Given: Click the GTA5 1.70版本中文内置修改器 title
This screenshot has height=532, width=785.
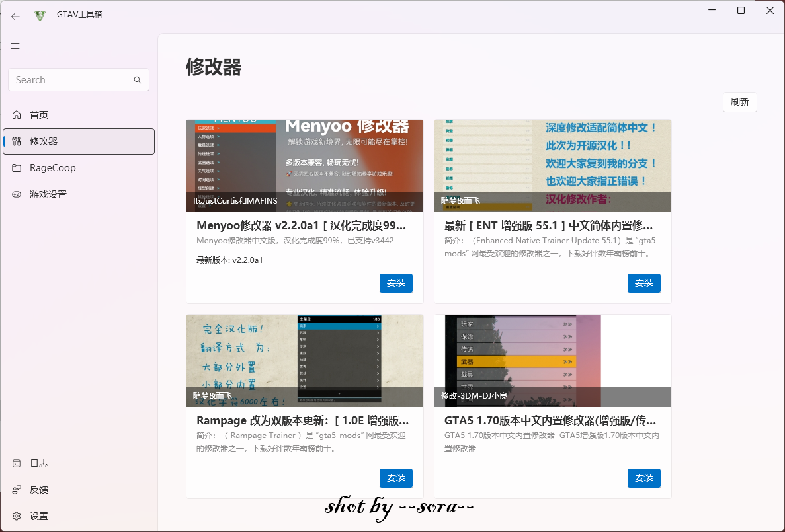Looking at the screenshot, I should point(550,421).
